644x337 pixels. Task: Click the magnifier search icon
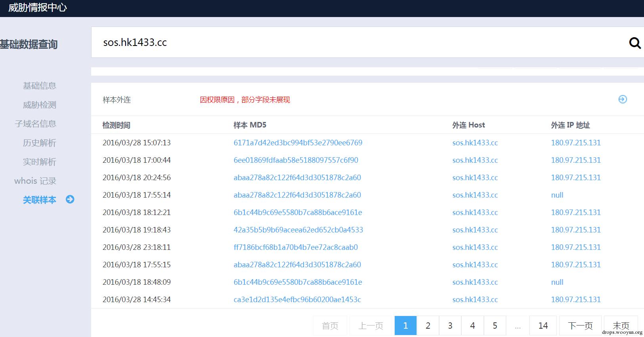(635, 43)
